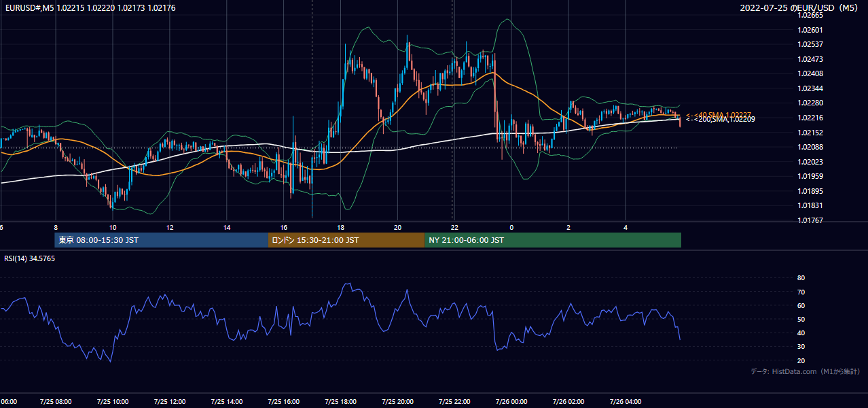Click the 7/25 08:00 bottom time label
The height and width of the screenshot is (408, 868).
tap(56, 401)
